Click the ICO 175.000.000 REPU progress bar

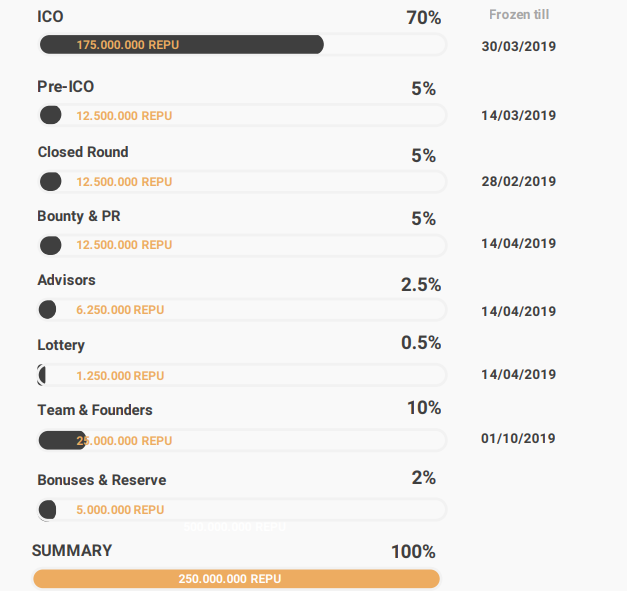pyautogui.click(x=240, y=45)
